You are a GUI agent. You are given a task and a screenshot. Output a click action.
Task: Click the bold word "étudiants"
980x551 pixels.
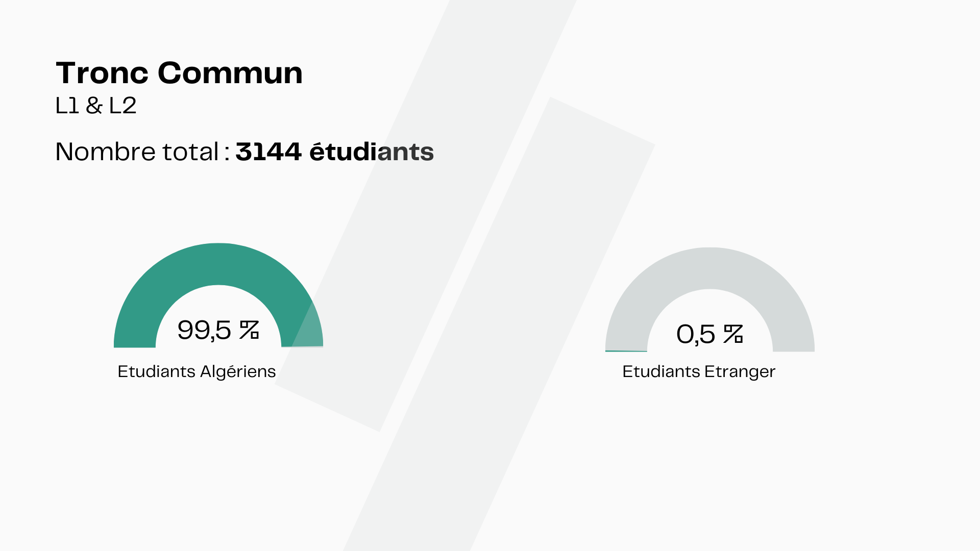[x=372, y=152]
